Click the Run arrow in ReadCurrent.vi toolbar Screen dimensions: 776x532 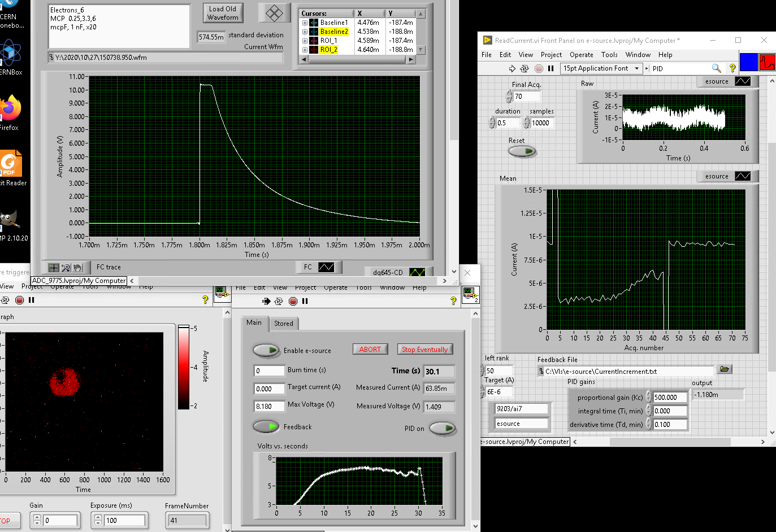click(x=512, y=68)
